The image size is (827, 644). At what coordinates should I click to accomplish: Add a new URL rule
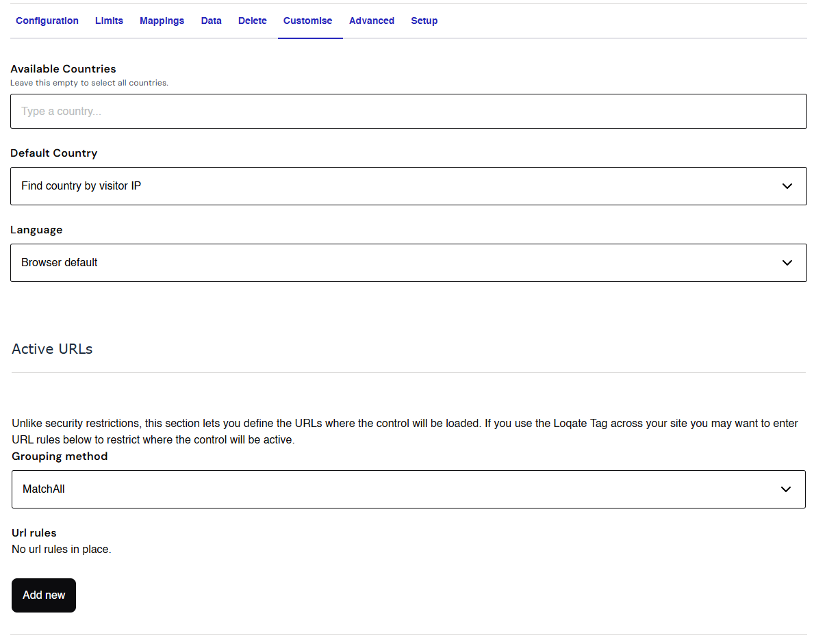pyautogui.click(x=44, y=595)
